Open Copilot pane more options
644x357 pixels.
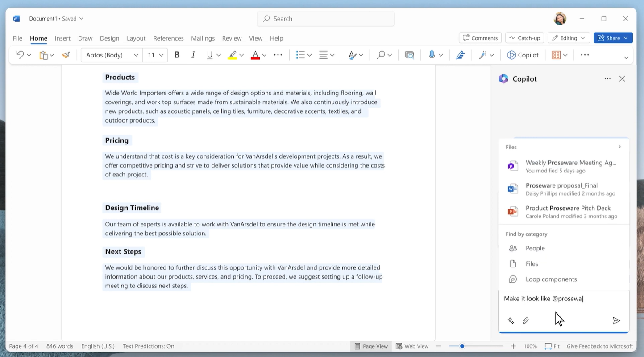coord(607,79)
